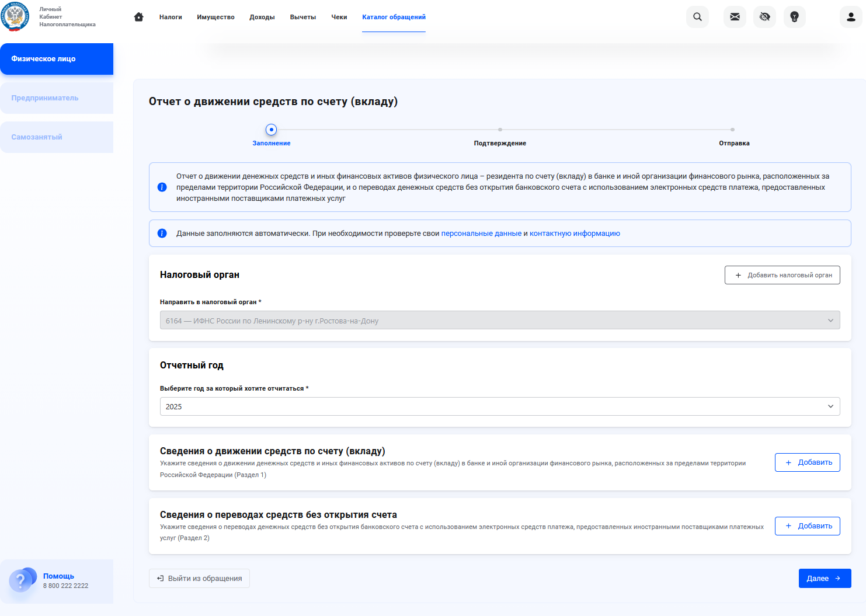Image resolution: width=866 pixels, height=616 pixels.
Task: Open the Вычеты menu item
Action: [x=302, y=17]
